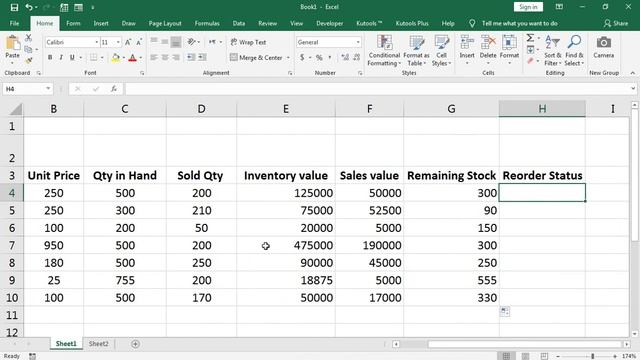
Task: Click the Accounting dollar format icon
Action: (x=302, y=58)
